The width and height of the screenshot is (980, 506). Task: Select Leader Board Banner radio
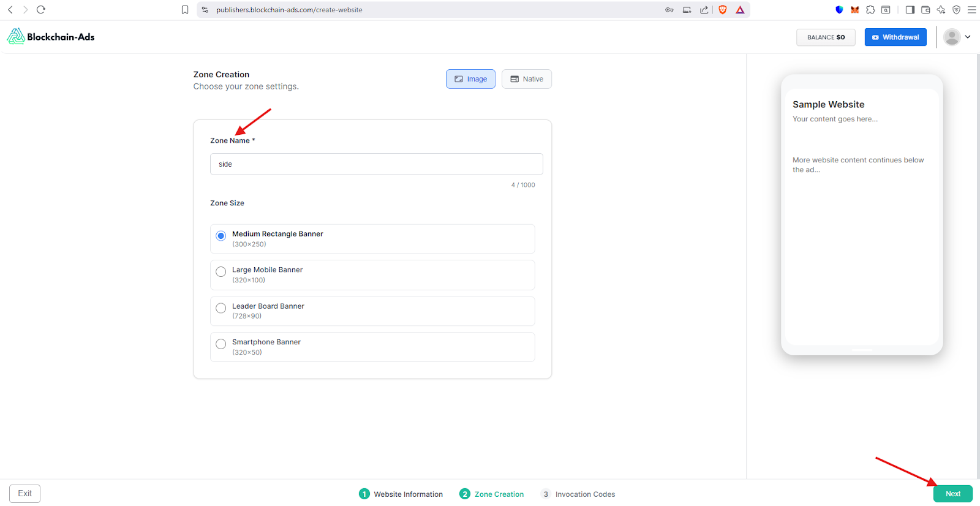coord(221,308)
